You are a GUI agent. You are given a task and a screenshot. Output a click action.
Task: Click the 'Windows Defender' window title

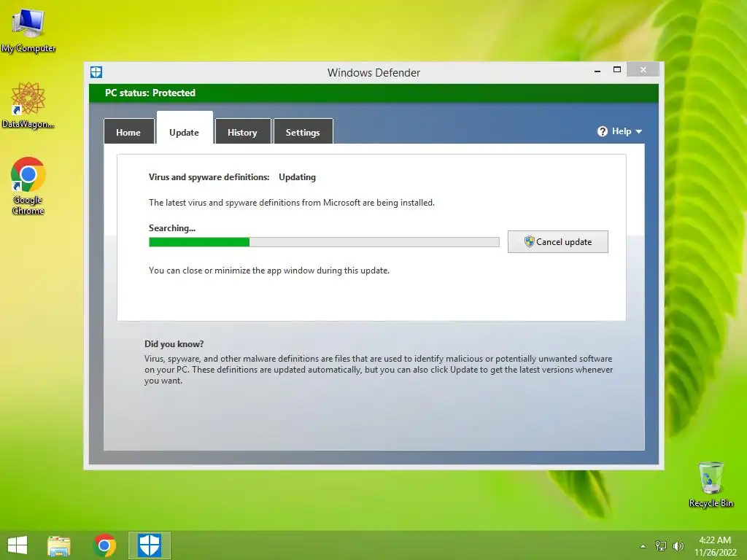[x=373, y=73]
